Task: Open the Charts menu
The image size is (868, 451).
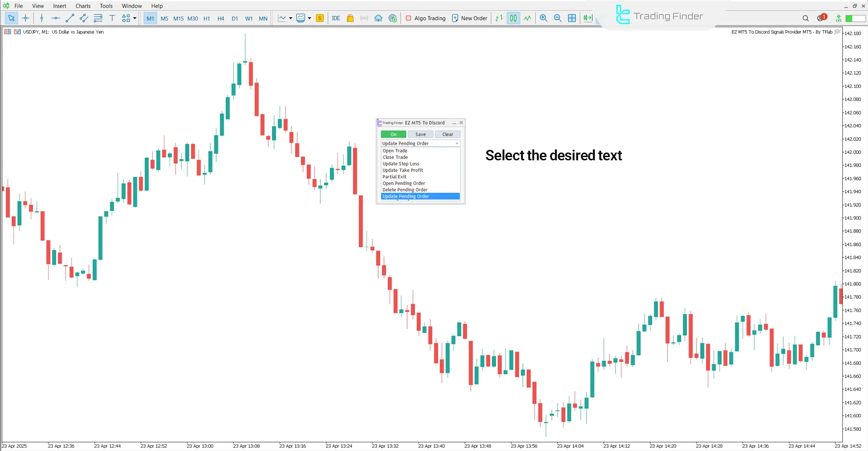Action: (x=83, y=6)
